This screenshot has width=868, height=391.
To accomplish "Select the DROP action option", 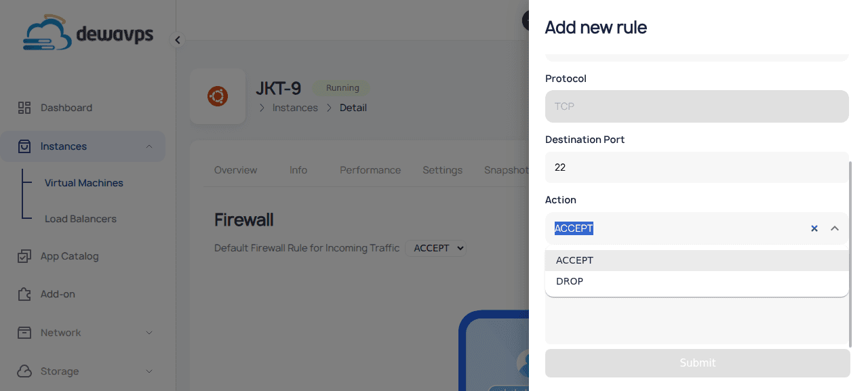I will point(570,281).
